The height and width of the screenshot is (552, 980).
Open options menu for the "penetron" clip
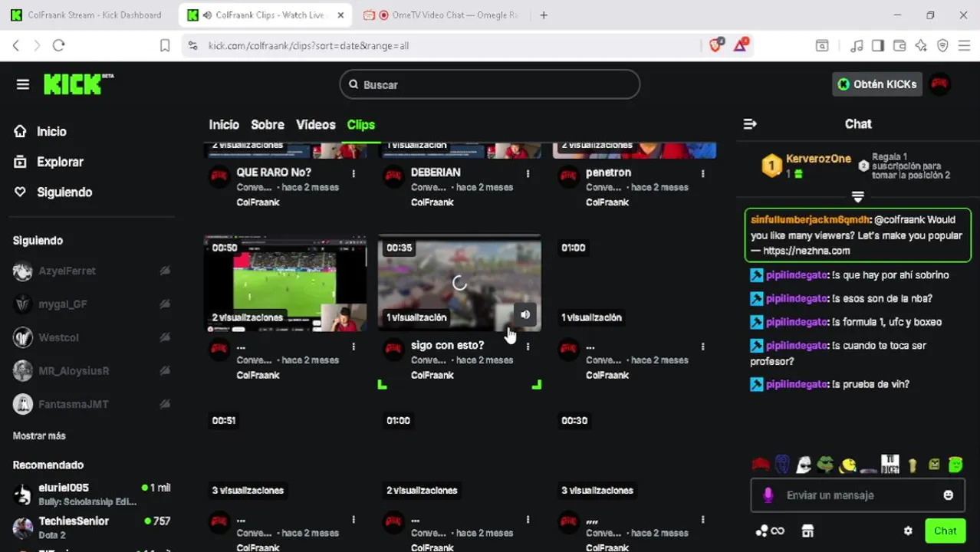click(702, 174)
